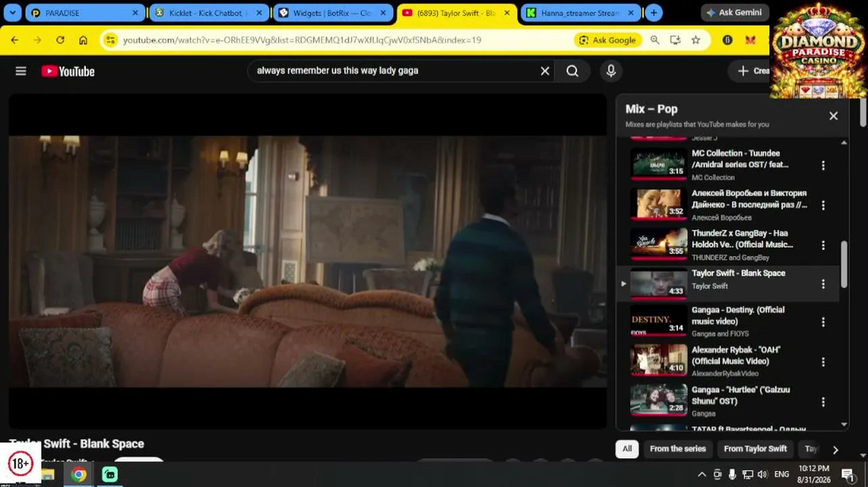
Task: Click the browser address bar URL
Action: click(x=302, y=40)
